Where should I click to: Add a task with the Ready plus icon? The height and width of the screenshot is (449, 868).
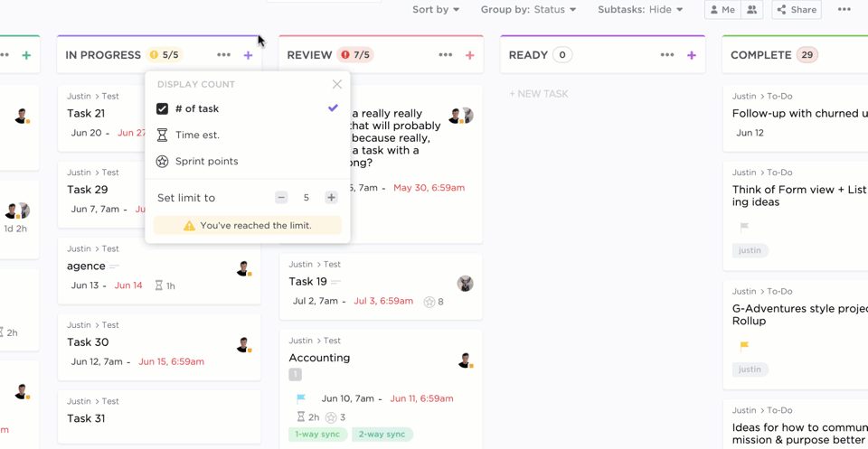(692, 55)
